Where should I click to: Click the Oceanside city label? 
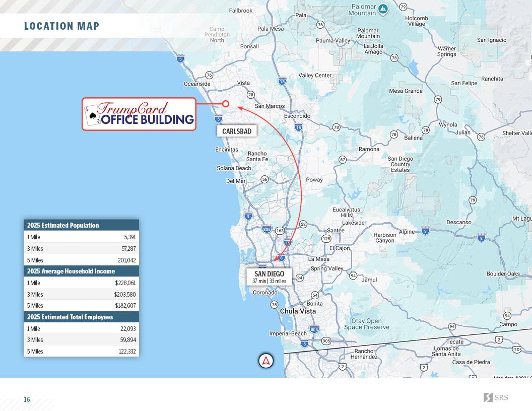click(197, 84)
